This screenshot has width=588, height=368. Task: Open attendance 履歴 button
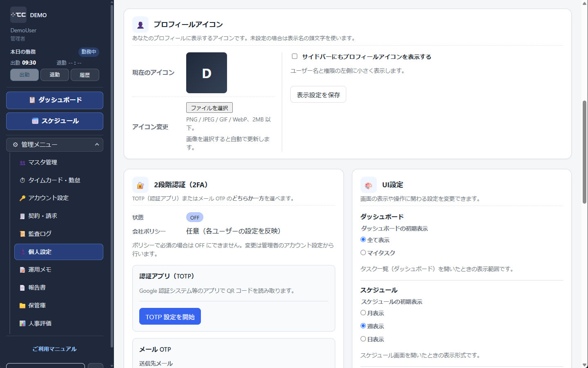click(x=85, y=75)
